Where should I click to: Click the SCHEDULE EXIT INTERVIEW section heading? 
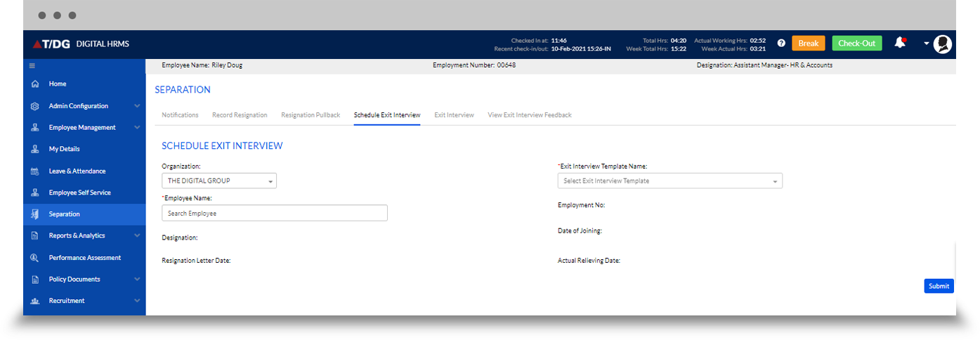[x=222, y=146]
